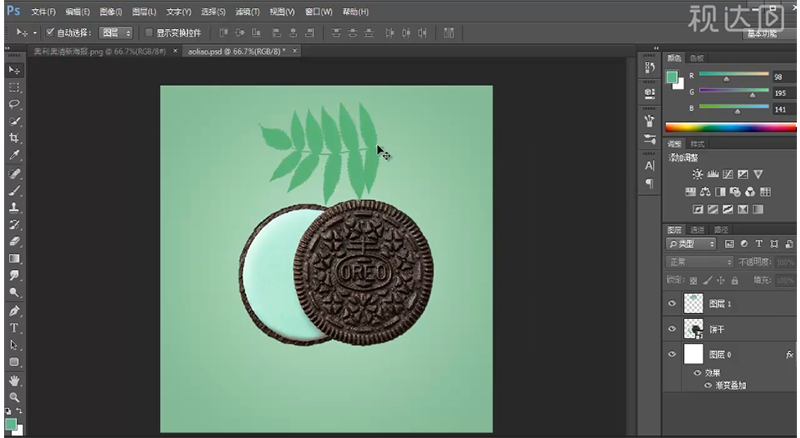The image size is (800, 438).
Task: Select the Eraser tool
Action: point(14,241)
